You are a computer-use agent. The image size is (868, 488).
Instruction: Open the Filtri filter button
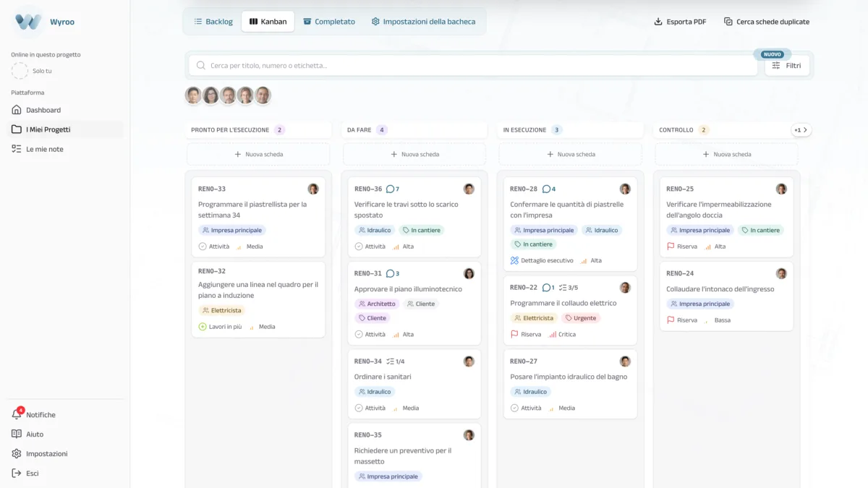(787, 65)
